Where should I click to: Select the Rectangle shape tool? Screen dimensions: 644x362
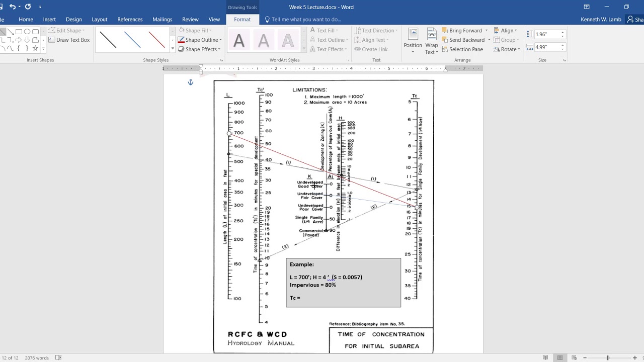(19, 31)
